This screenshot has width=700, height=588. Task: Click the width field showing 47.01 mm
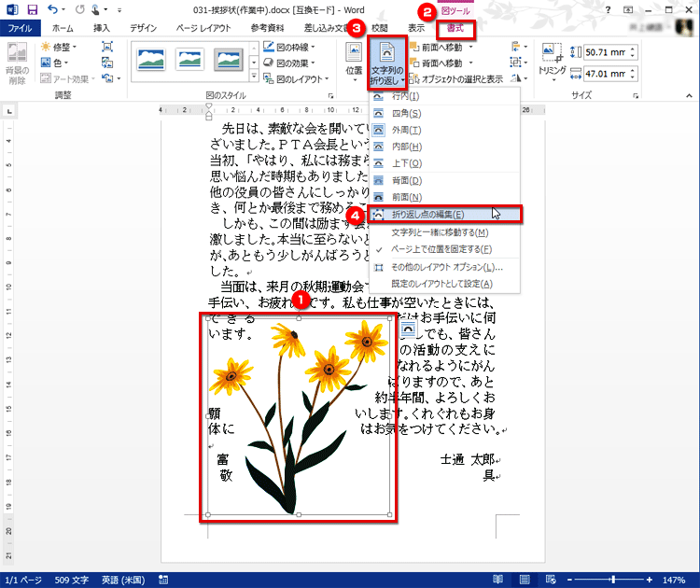[x=606, y=74]
